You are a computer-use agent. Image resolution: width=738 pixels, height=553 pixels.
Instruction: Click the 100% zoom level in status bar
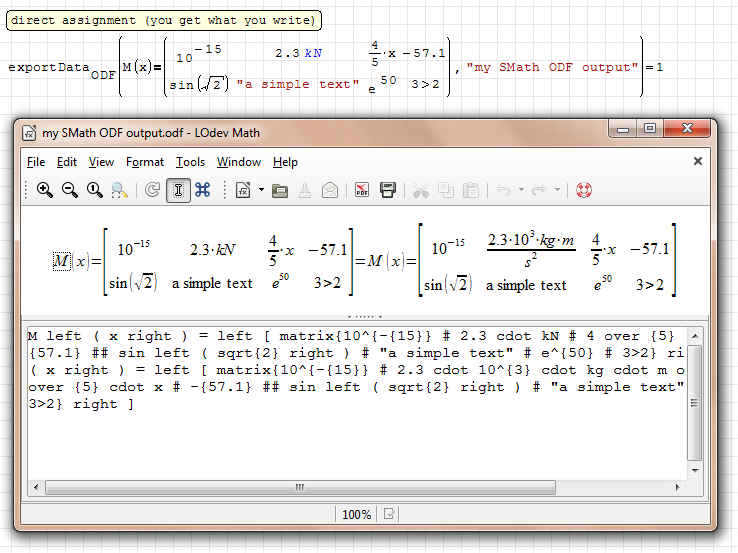coord(356,514)
